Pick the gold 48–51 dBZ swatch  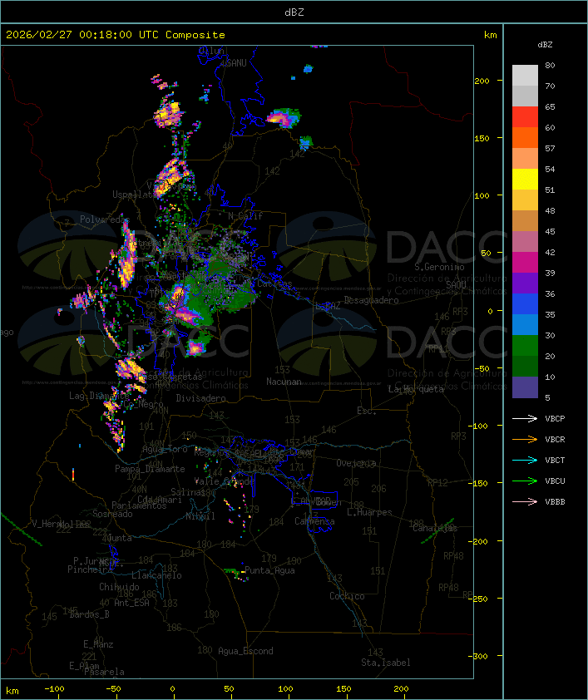[525, 200]
